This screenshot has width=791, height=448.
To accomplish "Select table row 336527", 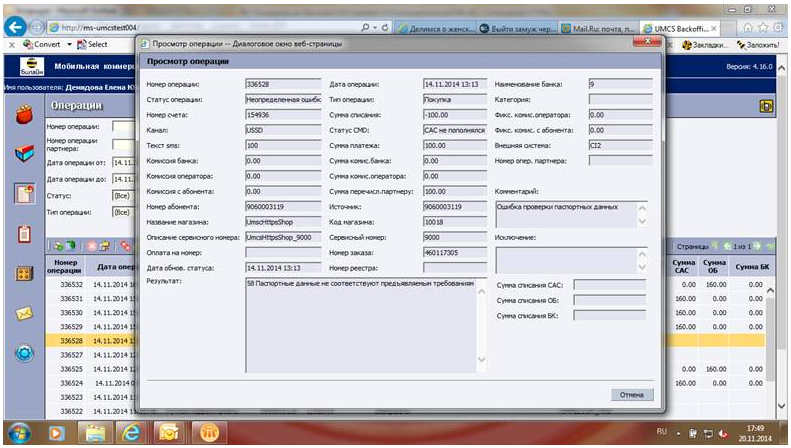I will pyautogui.click(x=91, y=355).
